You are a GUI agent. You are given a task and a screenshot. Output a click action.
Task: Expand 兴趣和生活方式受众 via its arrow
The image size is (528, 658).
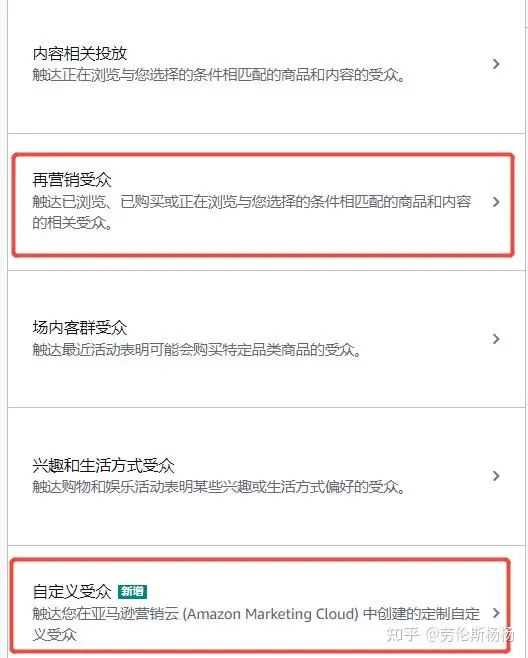(x=496, y=476)
